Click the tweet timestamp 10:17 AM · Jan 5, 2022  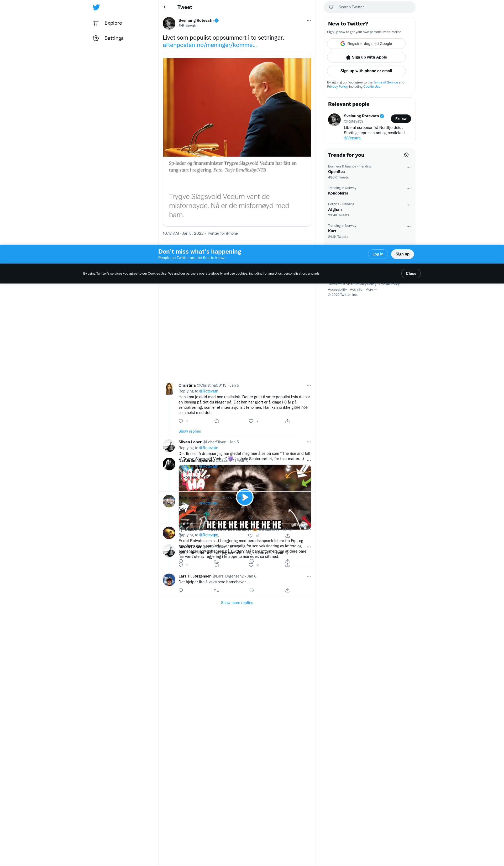183,234
